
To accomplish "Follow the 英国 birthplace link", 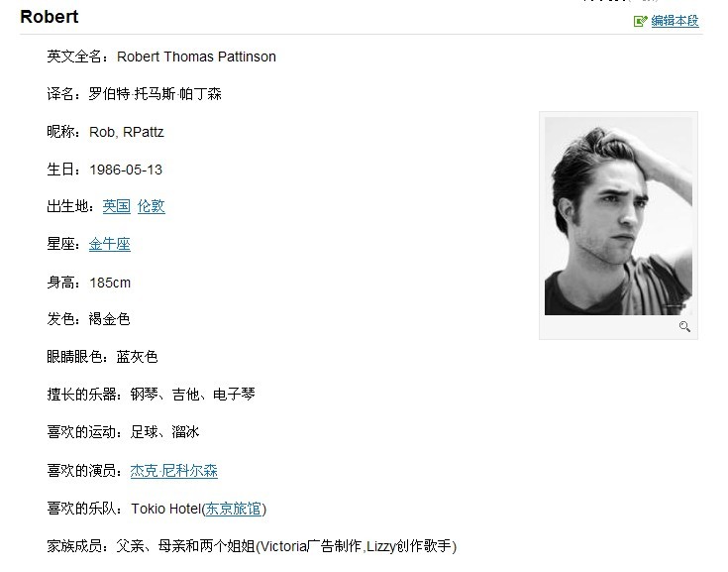I will pos(117,206).
